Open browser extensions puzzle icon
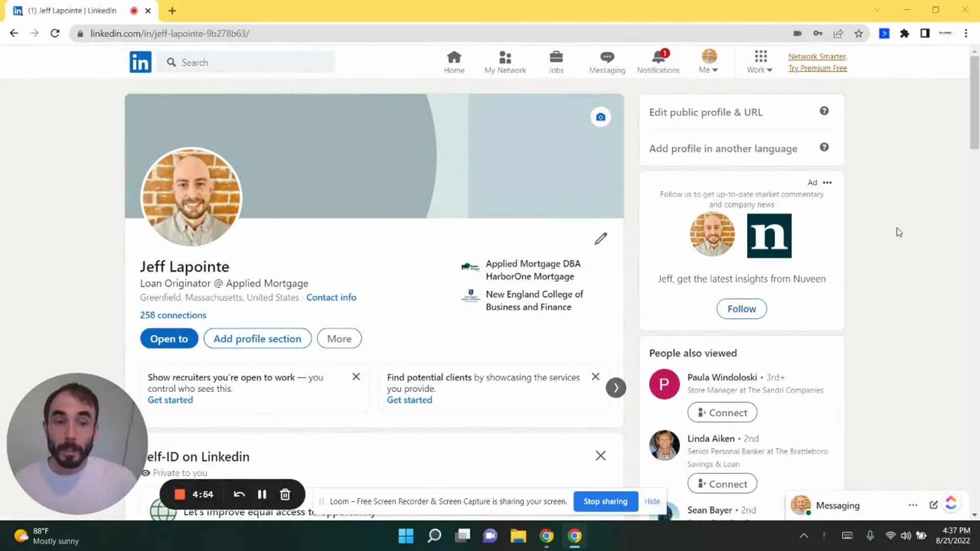The width and height of the screenshot is (980, 551). [904, 34]
